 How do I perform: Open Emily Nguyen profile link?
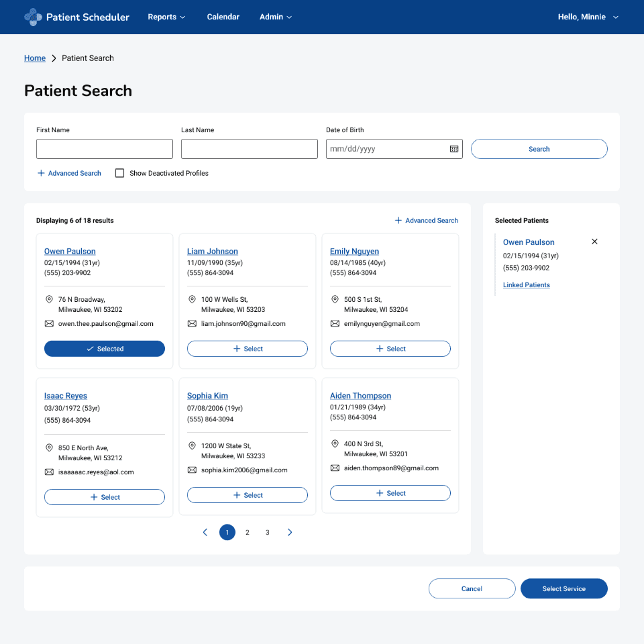coord(354,252)
